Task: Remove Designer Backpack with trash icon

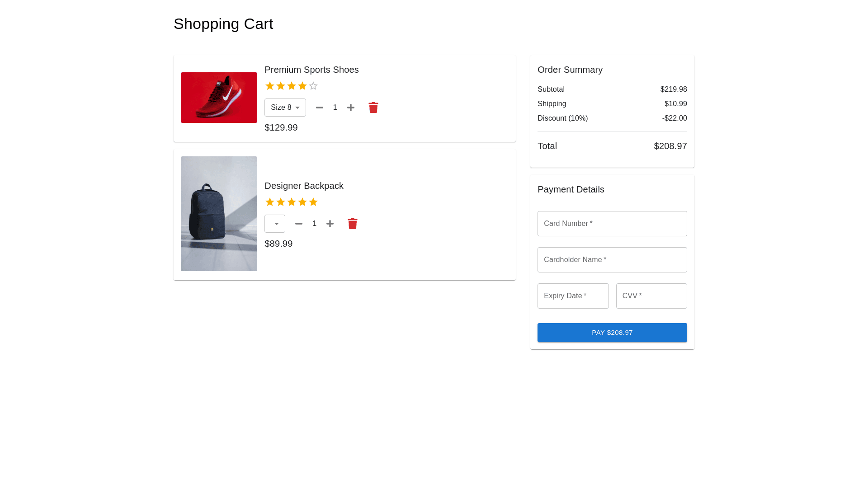Action: pyautogui.click(x=353, y=224)
